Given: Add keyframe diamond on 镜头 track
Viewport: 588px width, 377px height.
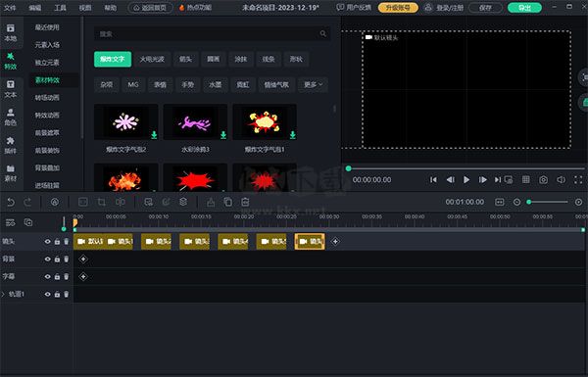Looking at the screenshot, I should [335, 242].
